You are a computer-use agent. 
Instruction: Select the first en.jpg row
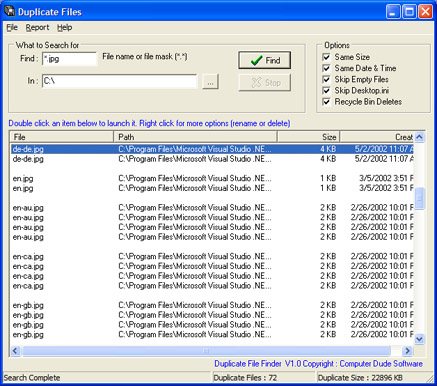(212, 178)
